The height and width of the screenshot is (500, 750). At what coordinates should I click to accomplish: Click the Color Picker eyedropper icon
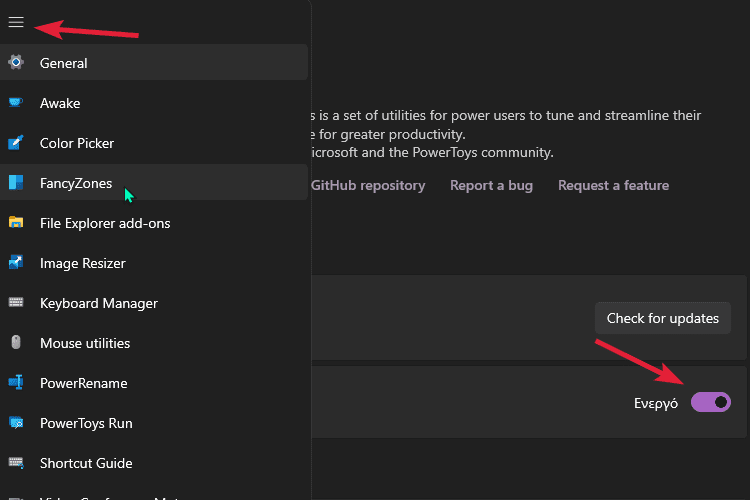point(16,143)
